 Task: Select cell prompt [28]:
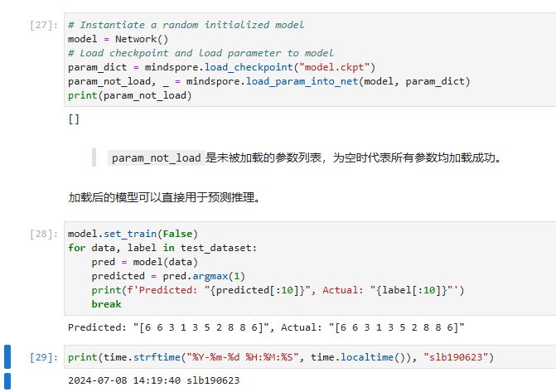[44, 234]
